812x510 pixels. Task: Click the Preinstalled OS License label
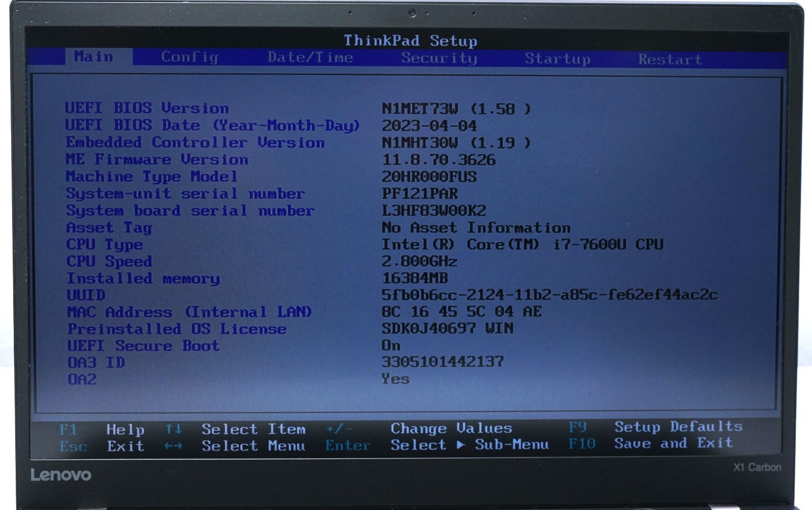coord(177,329)
